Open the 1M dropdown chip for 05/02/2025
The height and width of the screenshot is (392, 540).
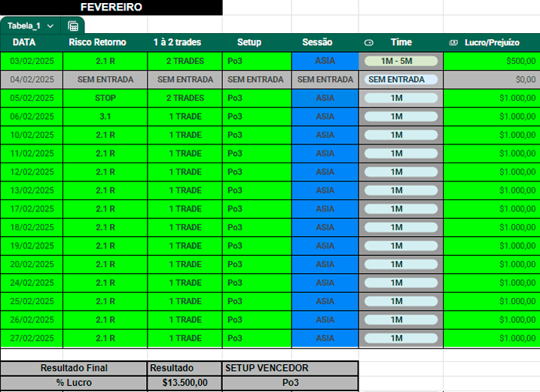401,98
